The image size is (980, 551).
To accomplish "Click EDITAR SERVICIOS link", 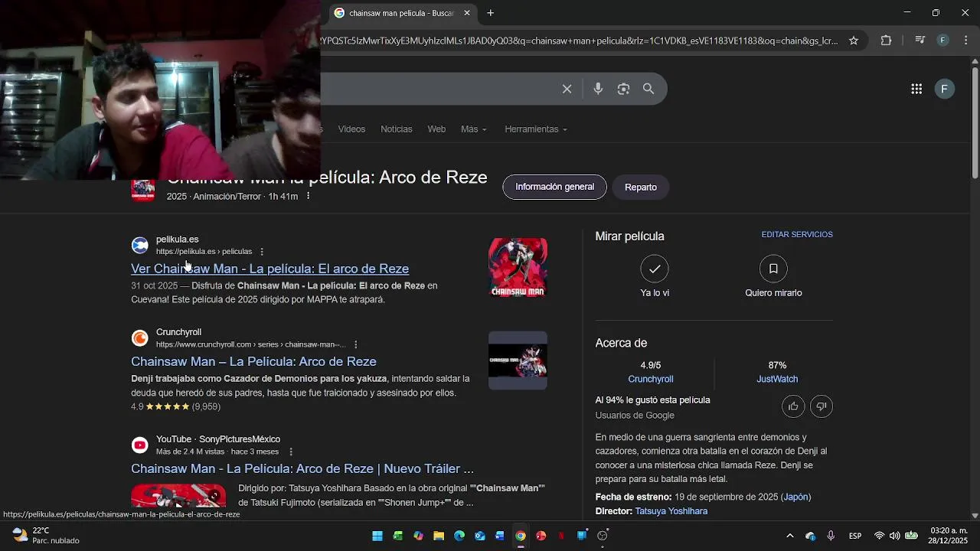I will click(x=797, y=235).
